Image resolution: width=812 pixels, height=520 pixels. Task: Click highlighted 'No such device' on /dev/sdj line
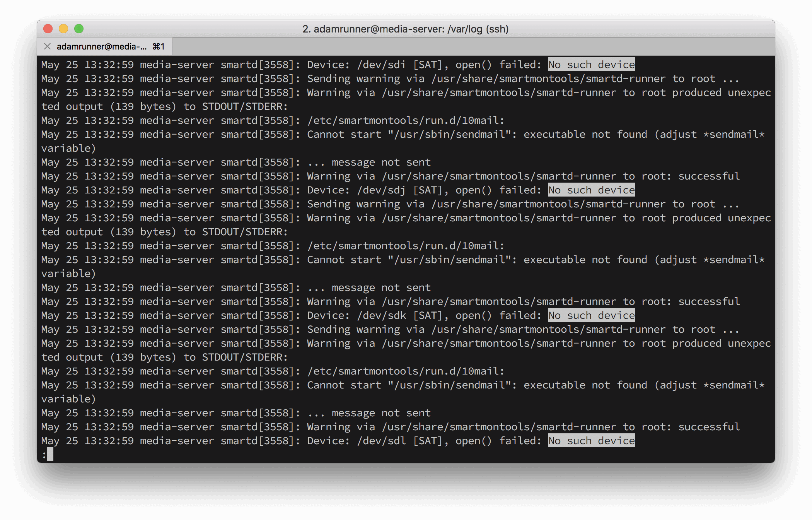[592, 190]
